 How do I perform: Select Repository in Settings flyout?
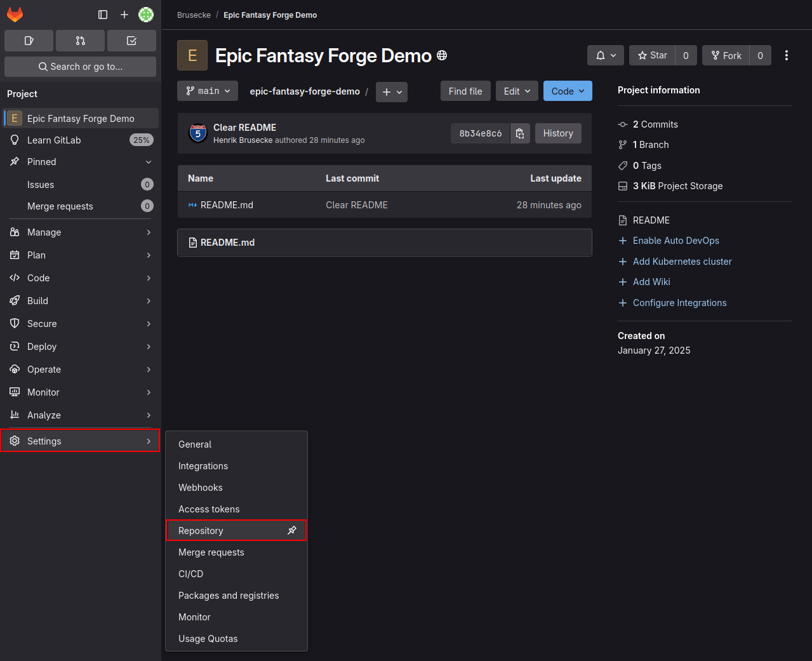point(236,530)
